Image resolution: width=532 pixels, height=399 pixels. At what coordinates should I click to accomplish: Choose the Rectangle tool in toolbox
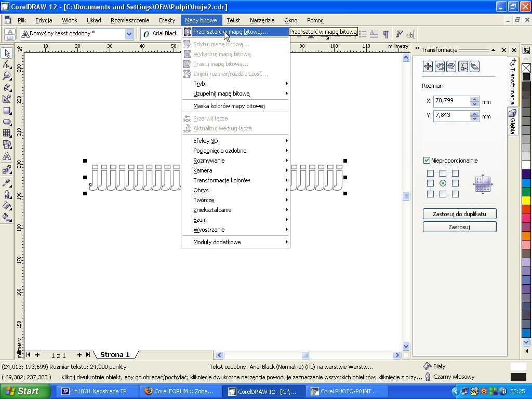(x=7, y=111)
